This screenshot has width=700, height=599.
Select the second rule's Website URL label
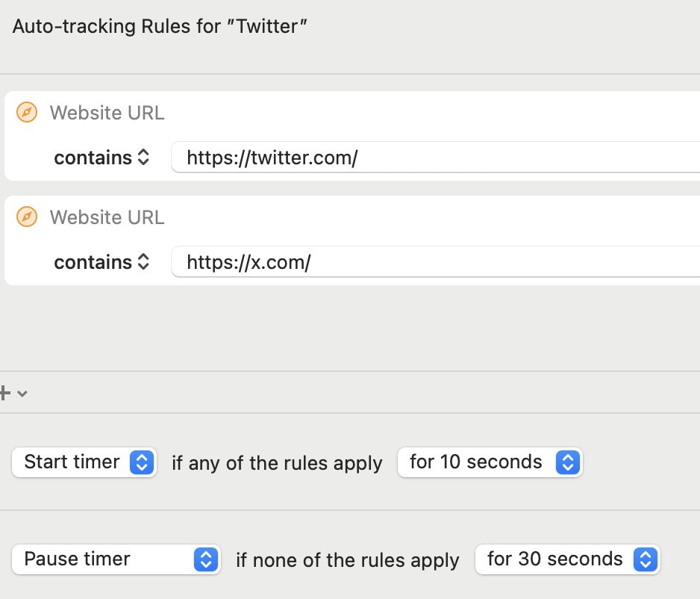pos(107,217)
